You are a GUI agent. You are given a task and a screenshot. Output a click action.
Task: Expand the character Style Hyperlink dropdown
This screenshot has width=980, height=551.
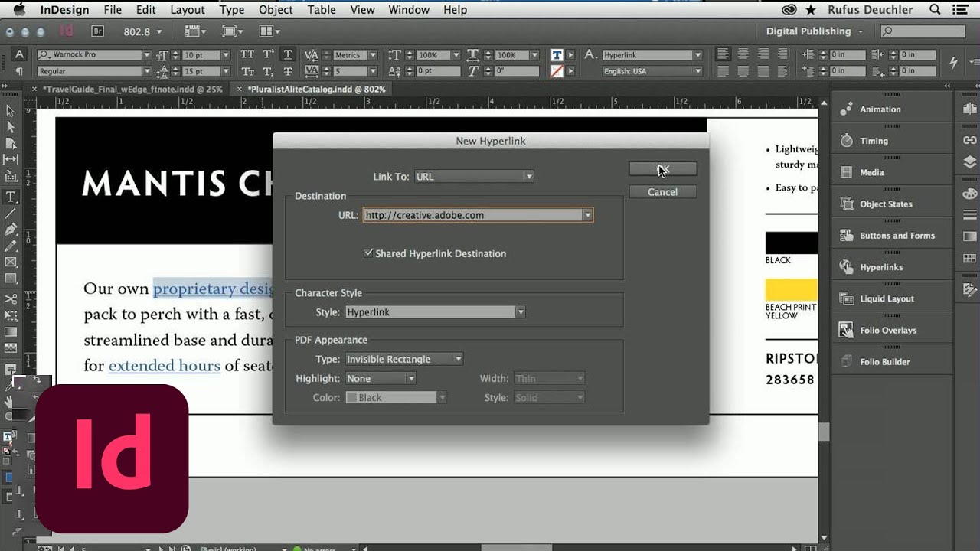click(435, 312)
